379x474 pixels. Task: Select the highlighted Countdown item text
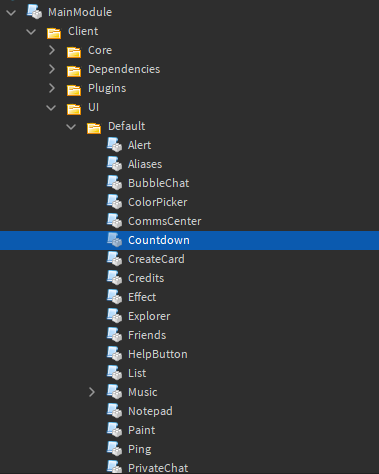pos(159,240)
